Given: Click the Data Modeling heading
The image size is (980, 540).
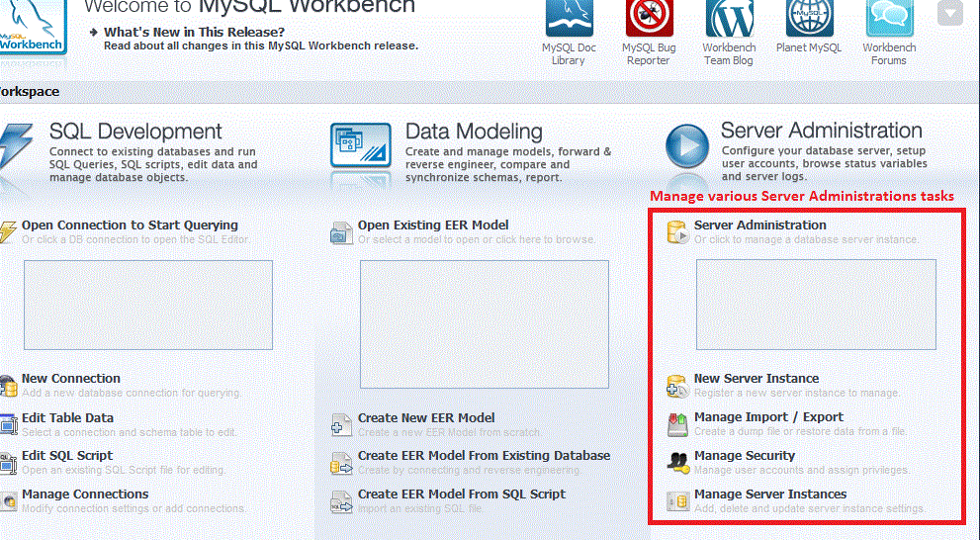Looking at the screenshot, I should tap(474, 132).
